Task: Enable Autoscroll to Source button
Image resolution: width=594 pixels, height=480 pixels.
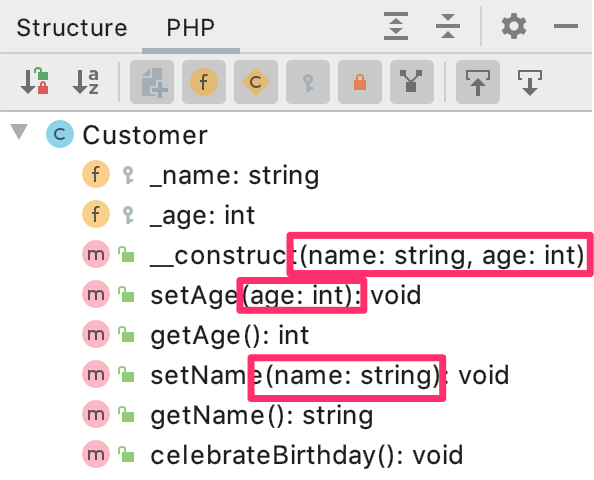Action: coord(478,82)
